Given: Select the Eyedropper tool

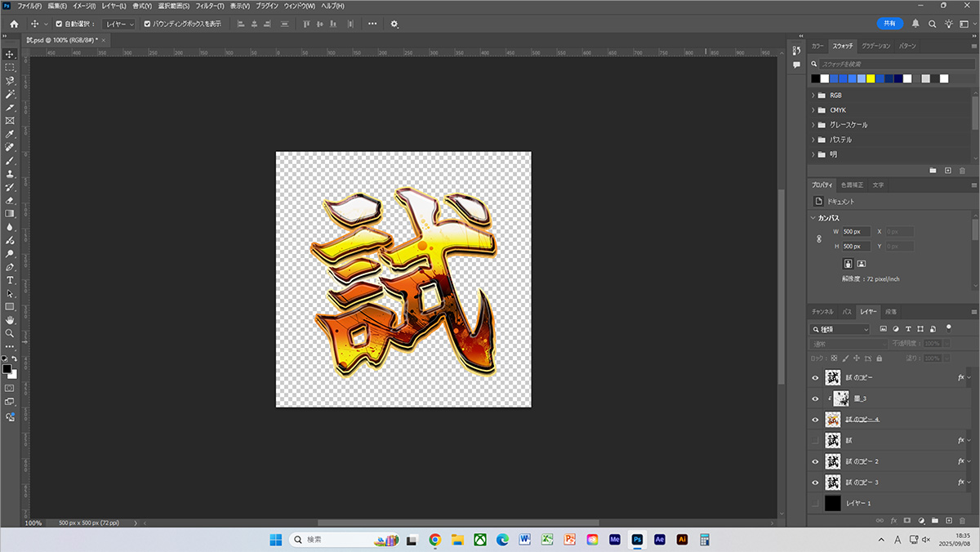Looking at the screenshot, I should [10, 134].
